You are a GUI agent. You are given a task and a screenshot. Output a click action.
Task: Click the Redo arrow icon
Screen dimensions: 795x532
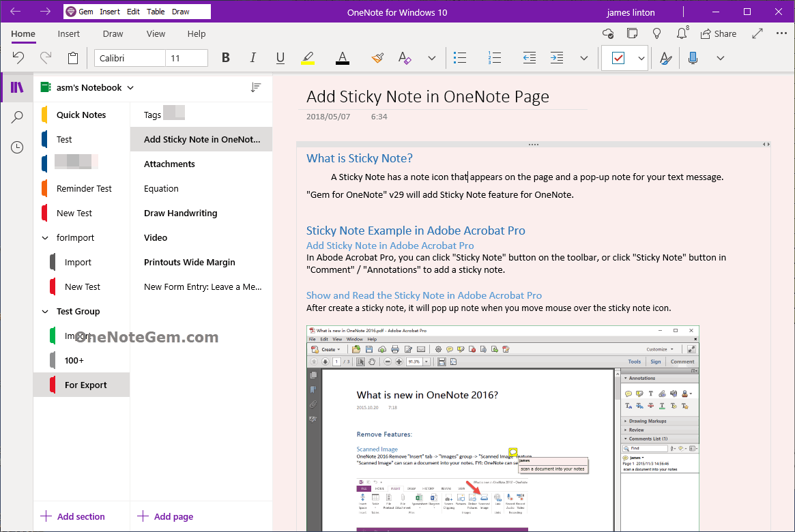46,58
